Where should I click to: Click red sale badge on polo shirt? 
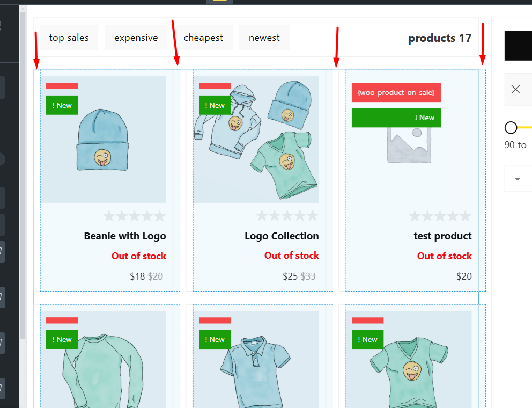215,320
